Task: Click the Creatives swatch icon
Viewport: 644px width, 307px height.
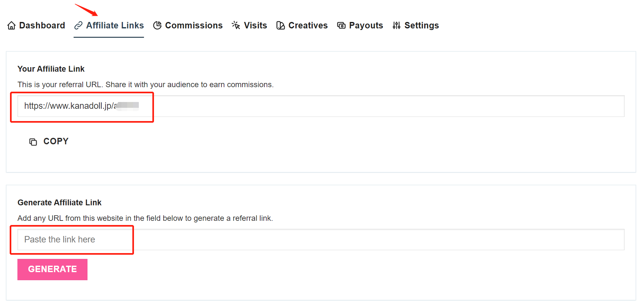Action: point(281,26)
